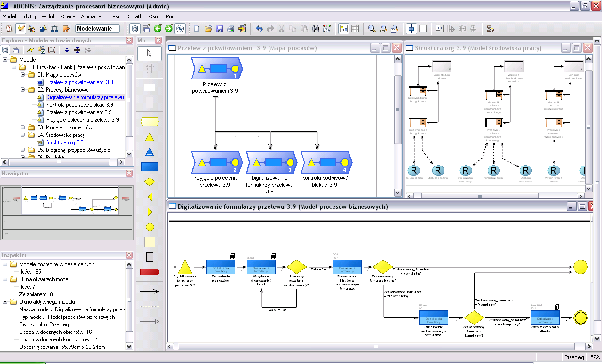Click the green forward arrow button

pos(169,29)
